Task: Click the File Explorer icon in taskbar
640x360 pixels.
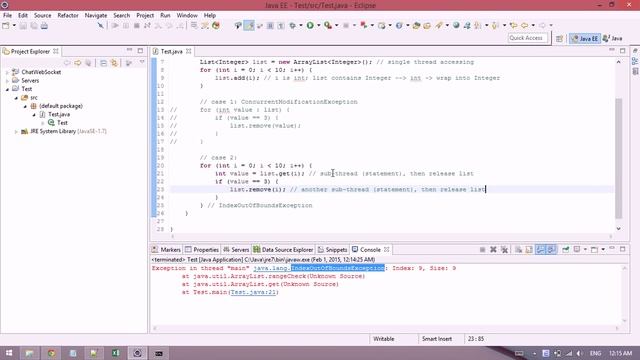Action: pos(29,353)
